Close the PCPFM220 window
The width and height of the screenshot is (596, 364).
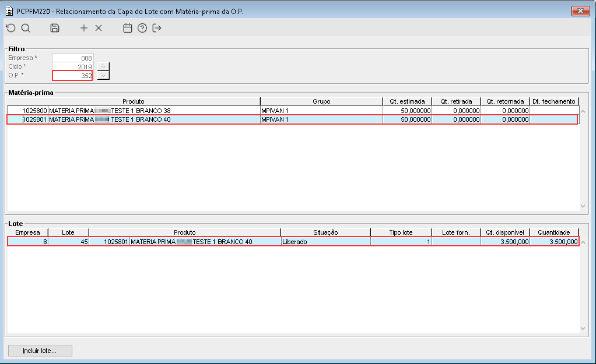click(580, 11)
